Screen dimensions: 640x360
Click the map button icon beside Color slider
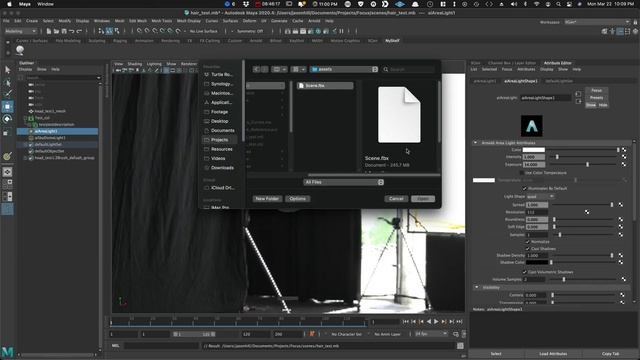coord(624,150)
